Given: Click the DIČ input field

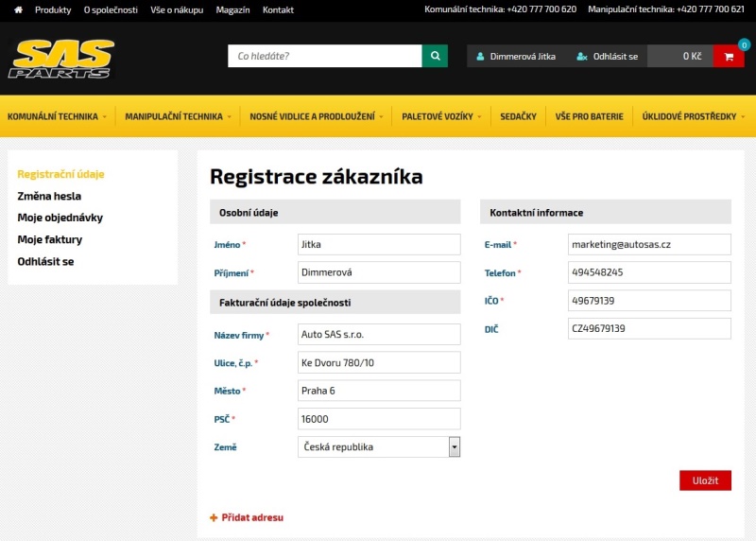Looking at the screenshot, I should (x=649, y=328).
